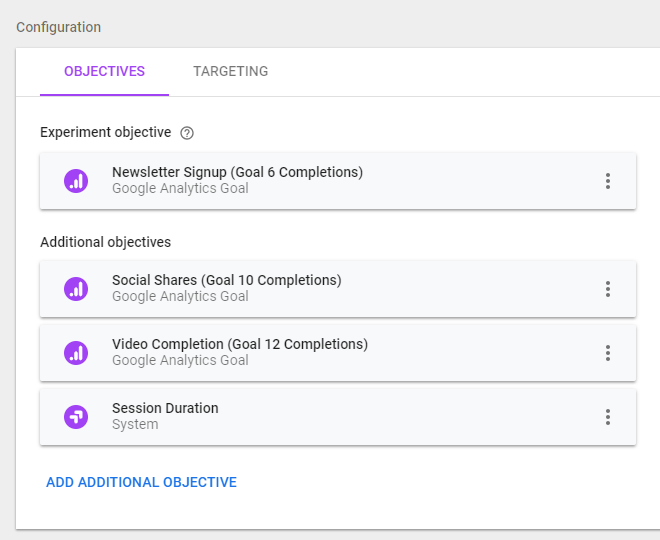Click the Configuration heading
Screen dimensions: 660x540
(58, 27)
